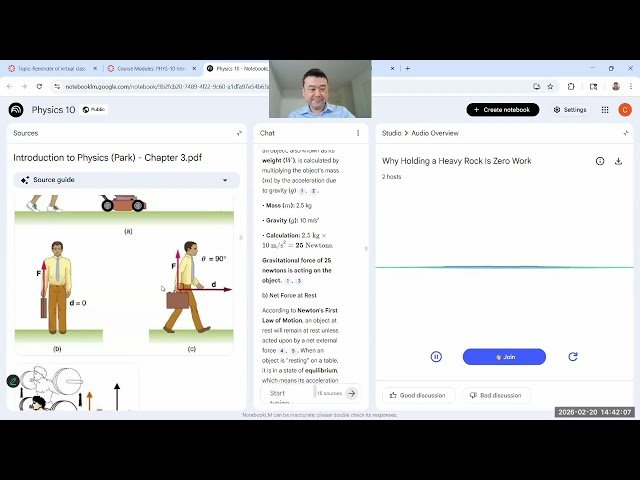The width and height of the screenshot is (640, 480).
Task: Click the lawn mower figure (a)
Action: tap(123, 203)
